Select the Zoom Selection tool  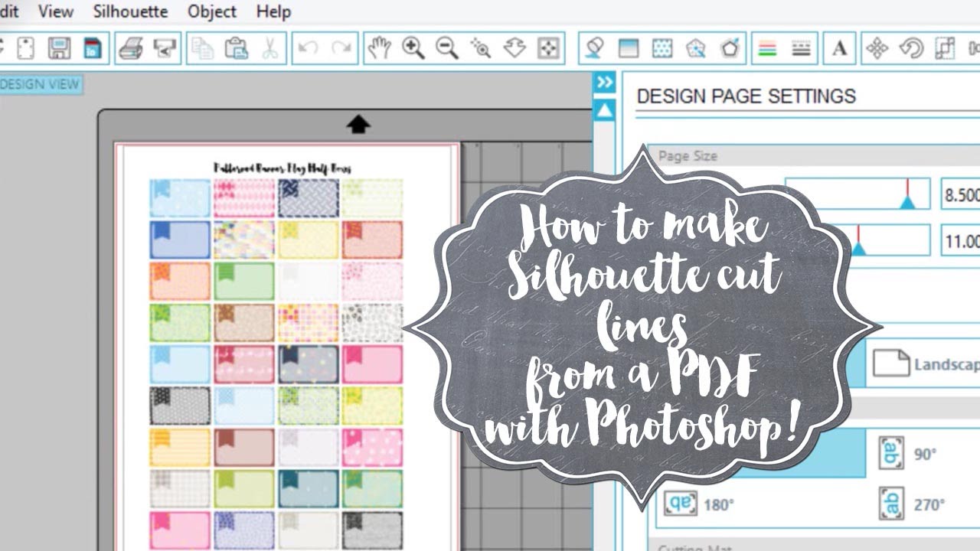coord(480,48)
